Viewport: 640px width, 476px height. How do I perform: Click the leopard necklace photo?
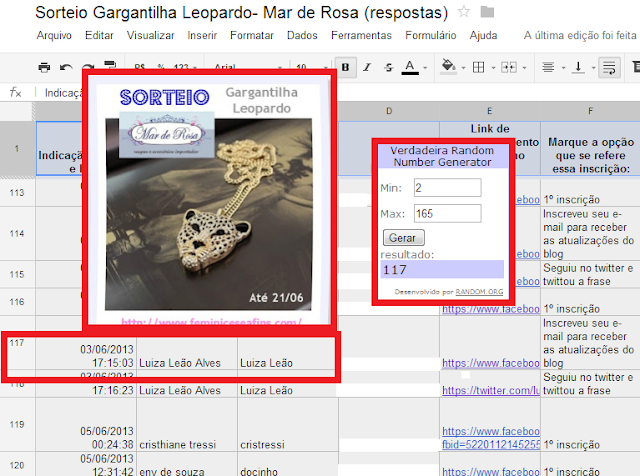coord(208,214)
